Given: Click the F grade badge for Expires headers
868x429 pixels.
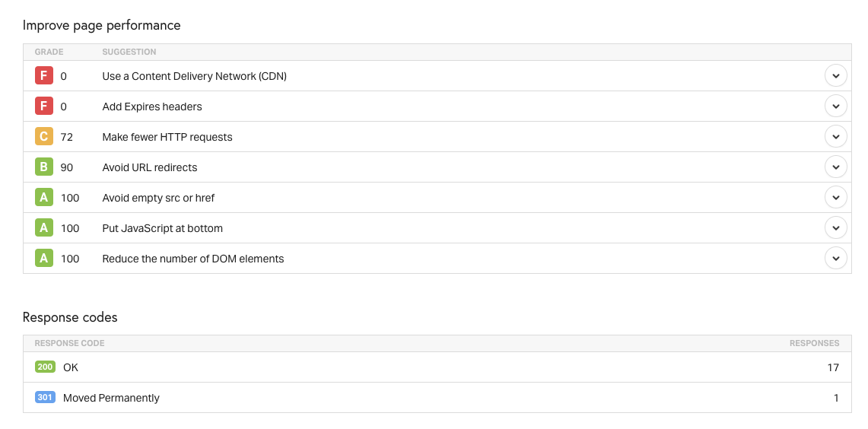Looking at the screenshot, I should (x=43, y=106).
